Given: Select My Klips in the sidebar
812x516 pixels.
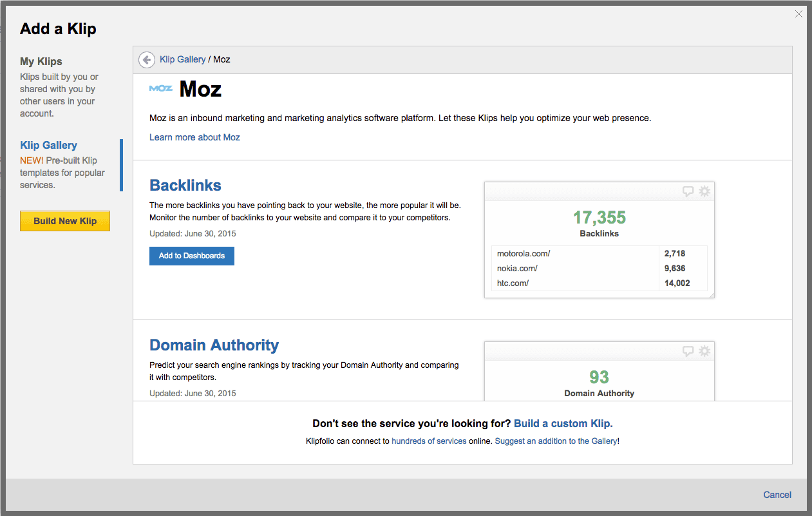Looking at the screenshot, I should pos(41,62).
